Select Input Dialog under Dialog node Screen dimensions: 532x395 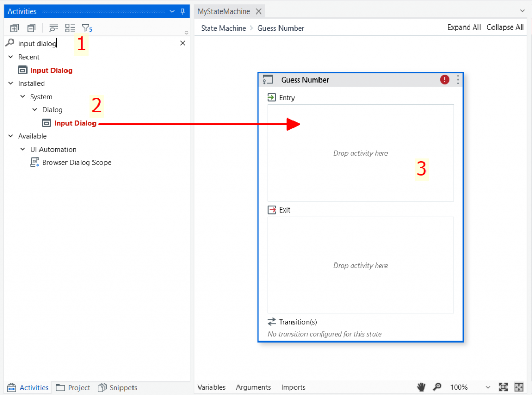tap(75, 123)
